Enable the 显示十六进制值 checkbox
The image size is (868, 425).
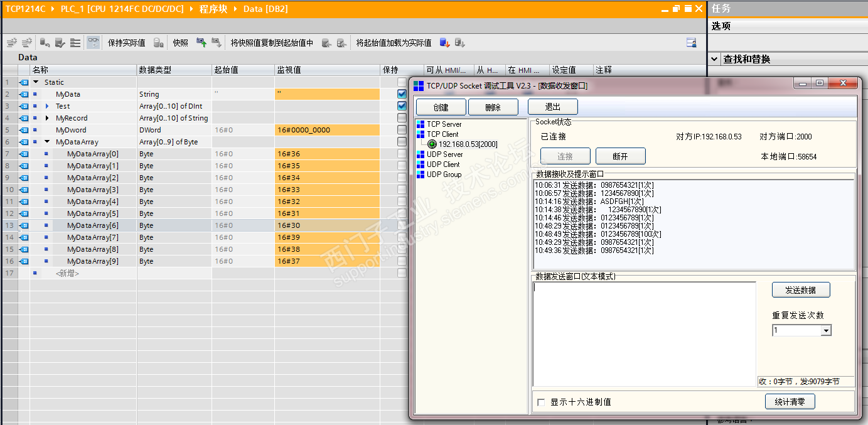pos(541,402)
